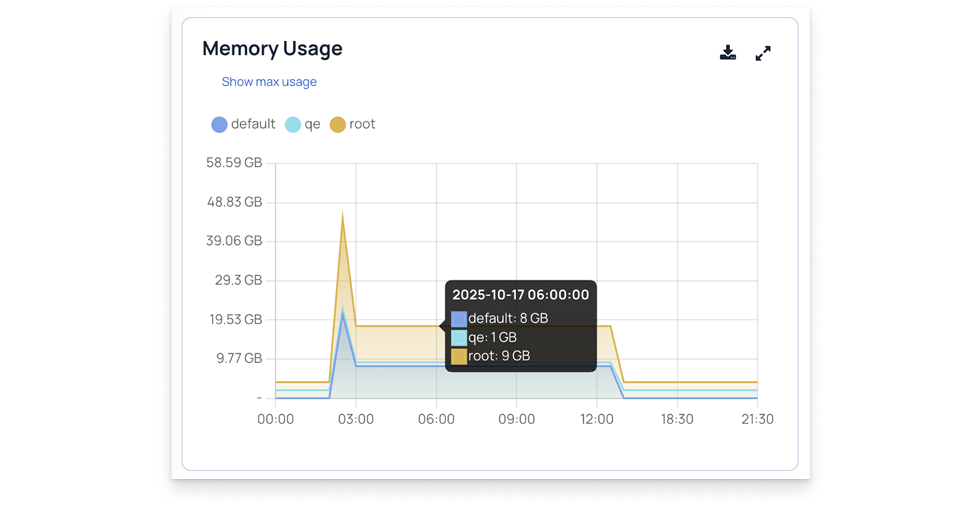Click the 03:00 x-axis time label

coord(356,419)
